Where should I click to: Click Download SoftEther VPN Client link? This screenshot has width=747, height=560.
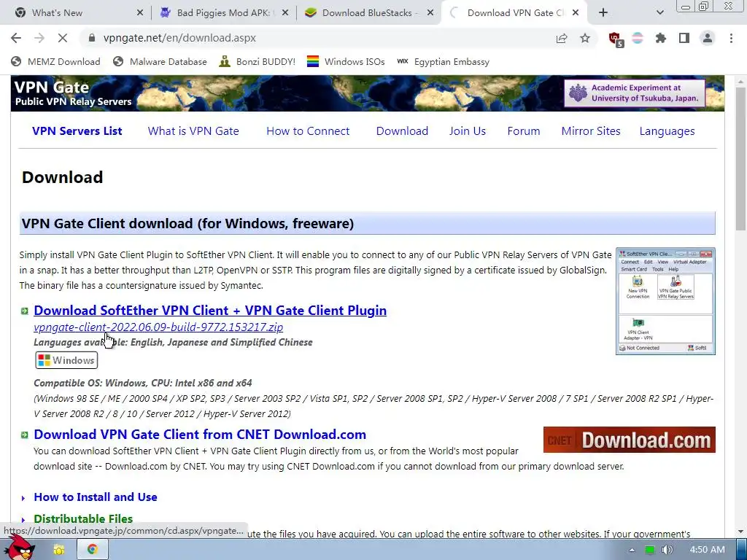210,311
